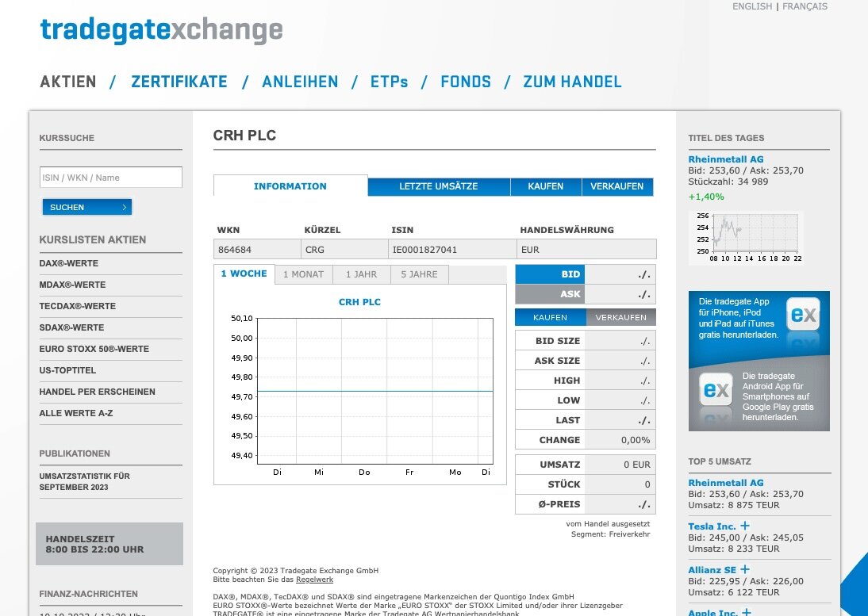868x616 pixels.
Task: Open the Zertifikate main menu
Action: 179,82
